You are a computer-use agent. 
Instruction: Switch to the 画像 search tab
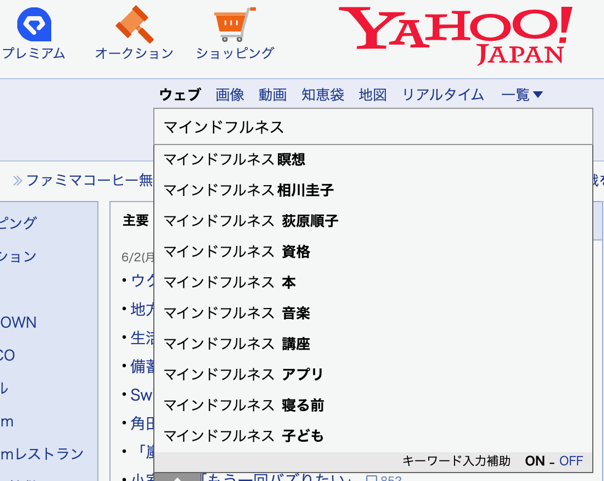click(230, 95)
